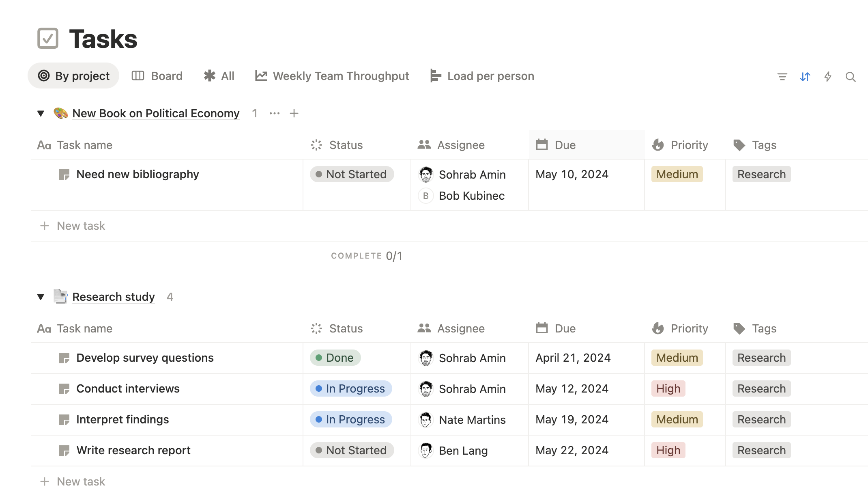Image resolution: width=868 pixels, height=492 pixels.
Task: Open the lightning bolt automations icon
Action: click(827, 76)
